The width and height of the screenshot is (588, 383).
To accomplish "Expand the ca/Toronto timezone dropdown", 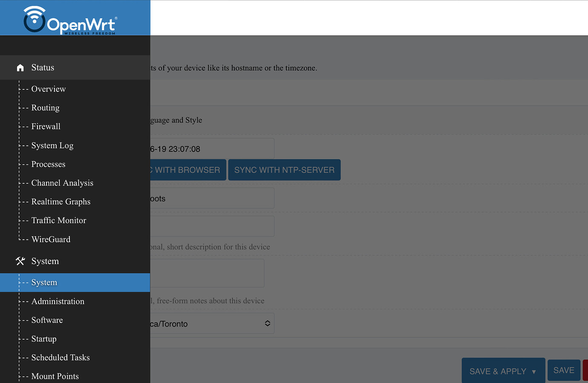I will coord(267,323).
